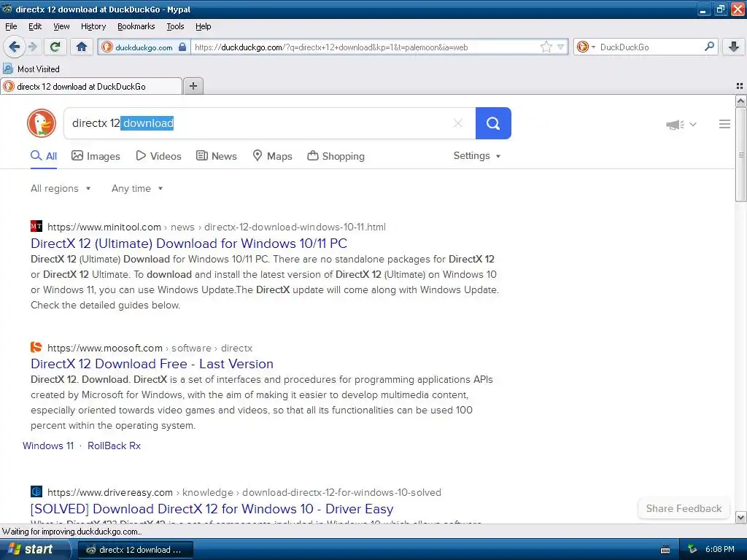Click the padlock site identity icon
The width and height of the screenshot is (747, 560).
tap(182, 47)
